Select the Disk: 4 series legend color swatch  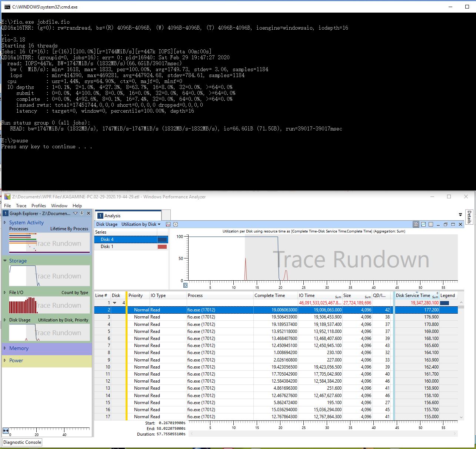coord(162,240)
